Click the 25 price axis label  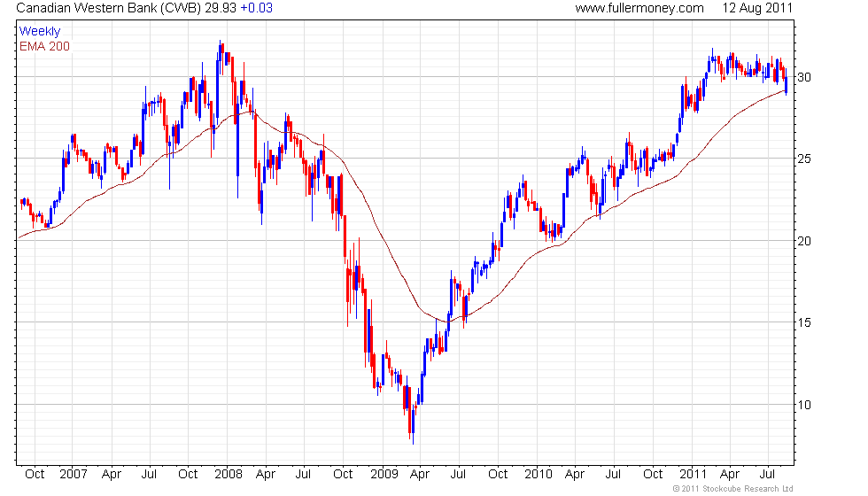(x=804, y=159)
